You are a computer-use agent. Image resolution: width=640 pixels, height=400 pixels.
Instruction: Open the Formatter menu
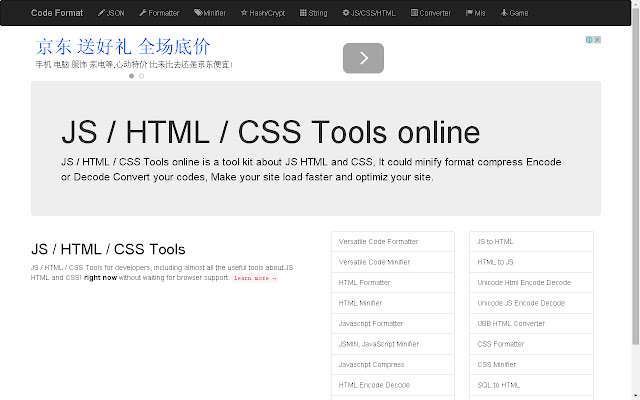click(x=159, y=13)
